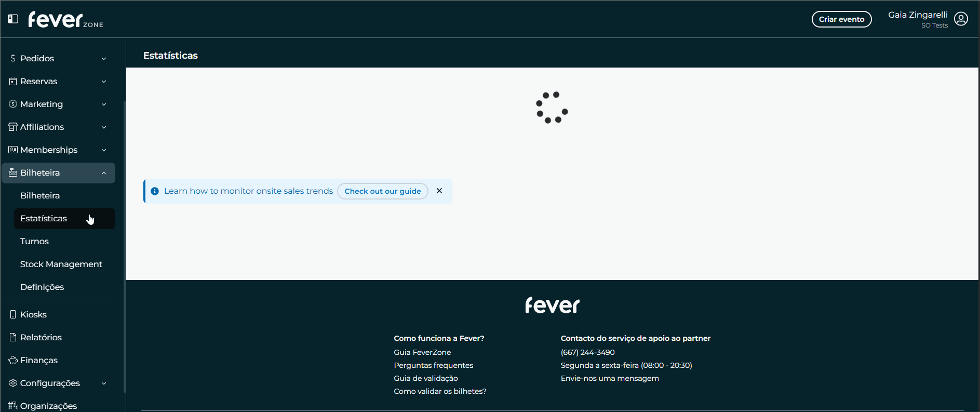Open the Kiosks section label

pos(33,314)
